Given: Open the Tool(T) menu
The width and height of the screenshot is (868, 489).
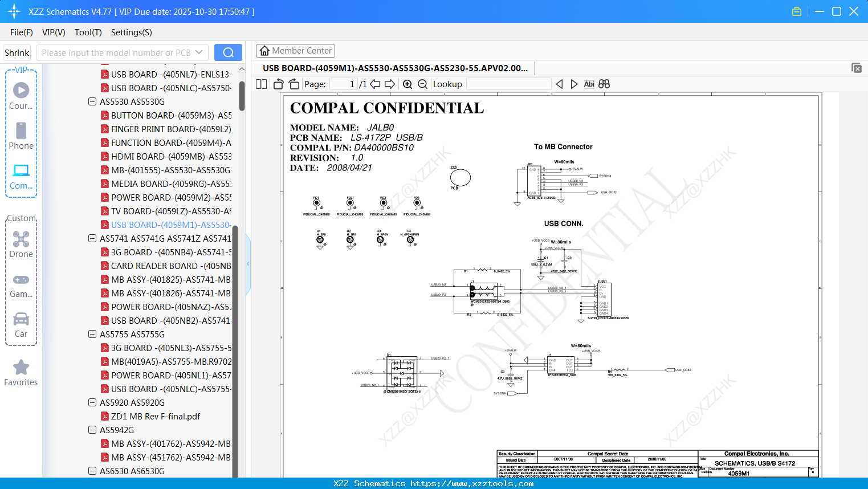Looking at the screenshot, I should click(88, 32).
